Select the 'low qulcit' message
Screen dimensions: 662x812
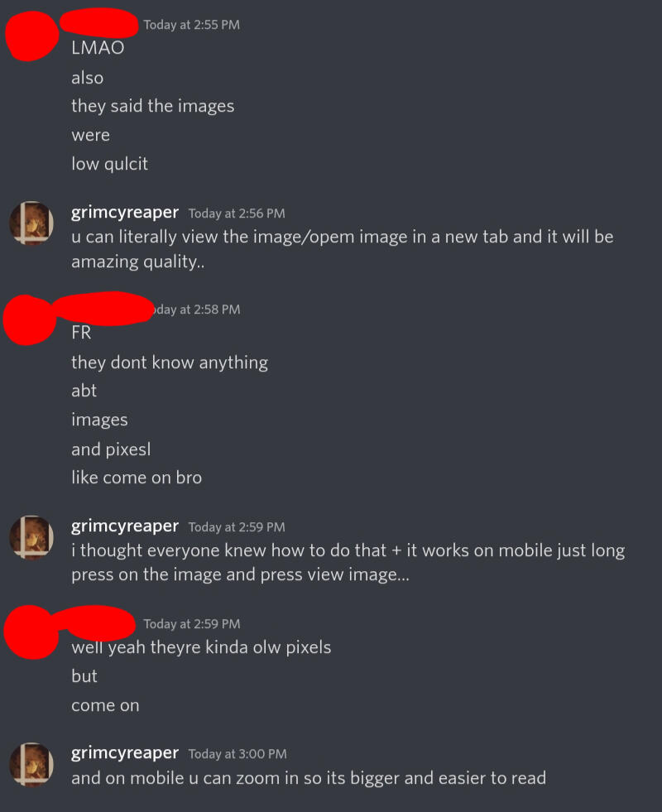pos(110,164)
